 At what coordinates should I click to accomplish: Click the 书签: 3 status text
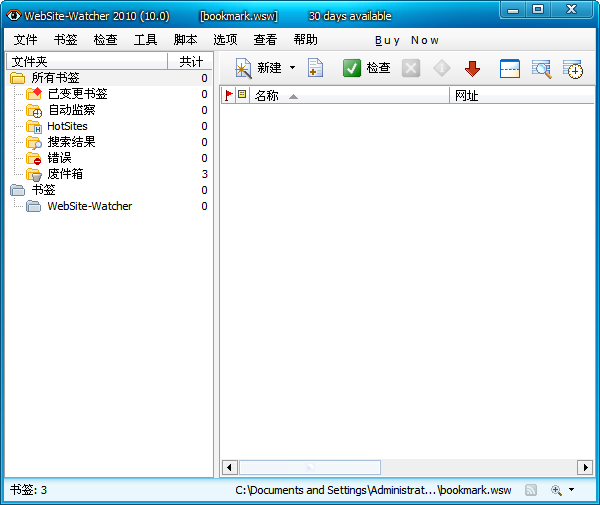28,490
